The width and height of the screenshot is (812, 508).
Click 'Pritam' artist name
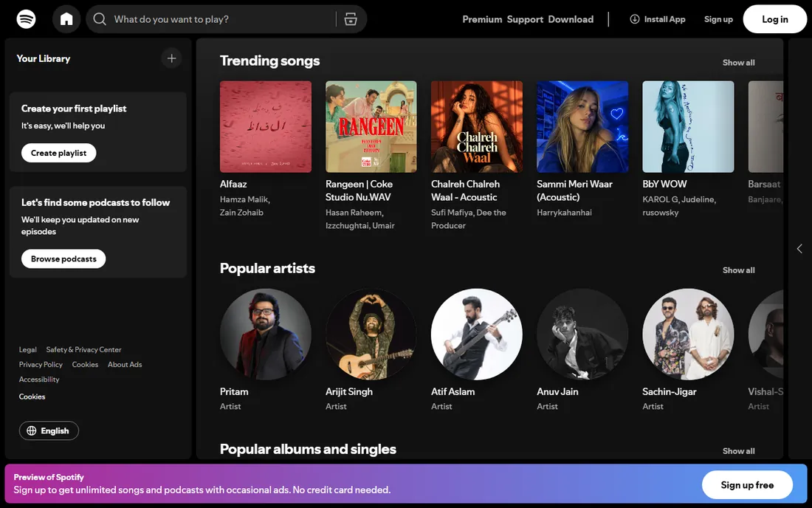click(x=234, y=391)
